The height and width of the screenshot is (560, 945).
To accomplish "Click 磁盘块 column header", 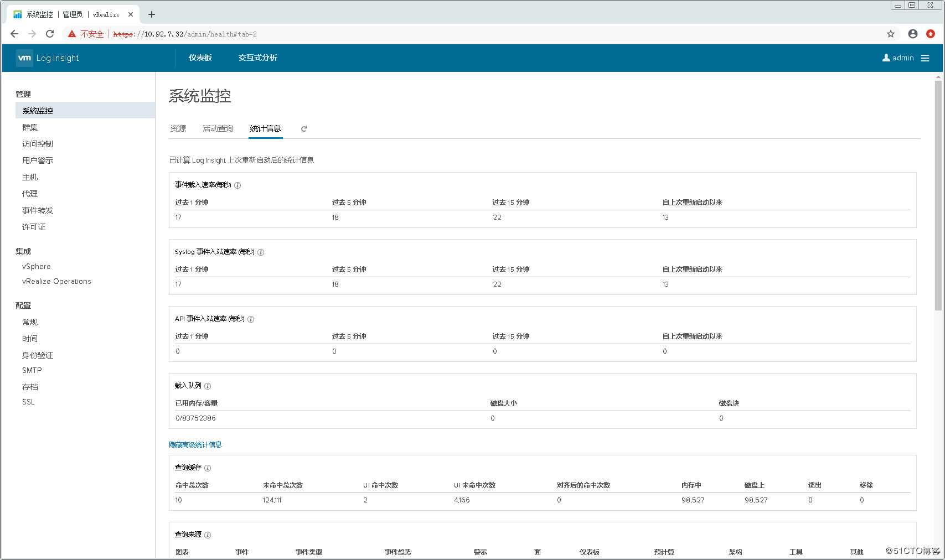I will tap(729, 403).
